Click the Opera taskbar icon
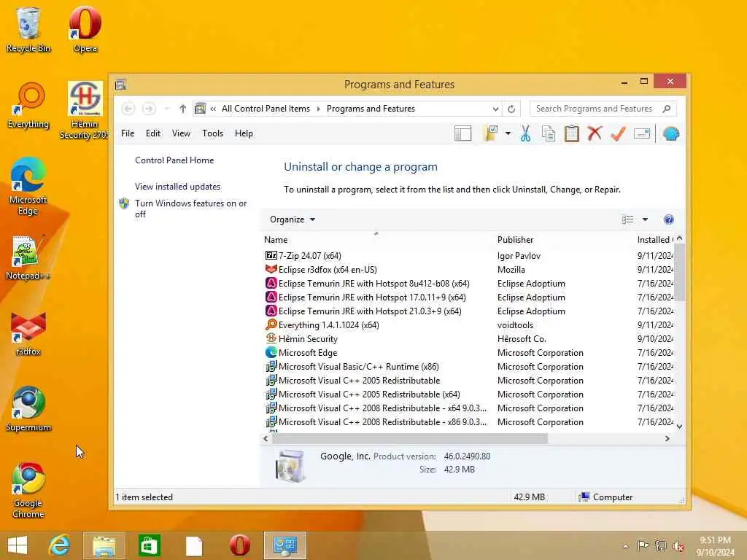The image size is (747, 560). (x=239, y=545)
